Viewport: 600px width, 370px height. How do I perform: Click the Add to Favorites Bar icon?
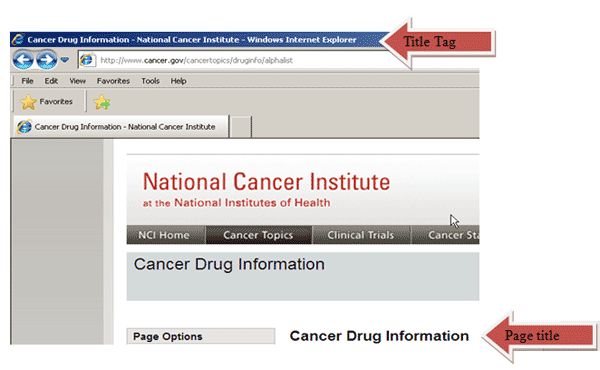coord(102,102)
